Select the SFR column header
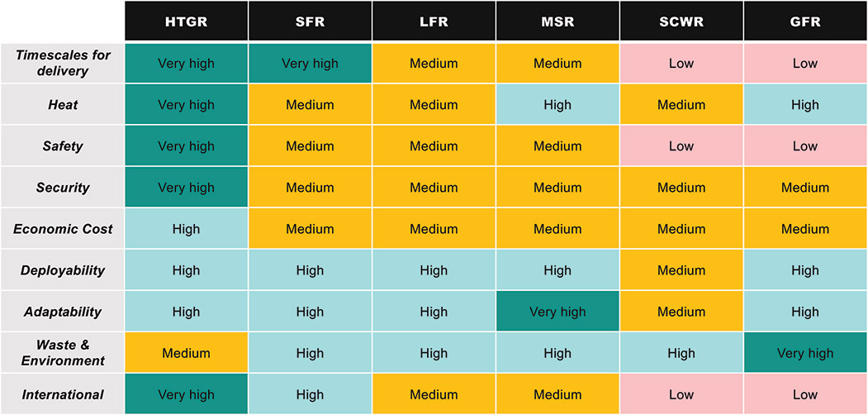 310,21
